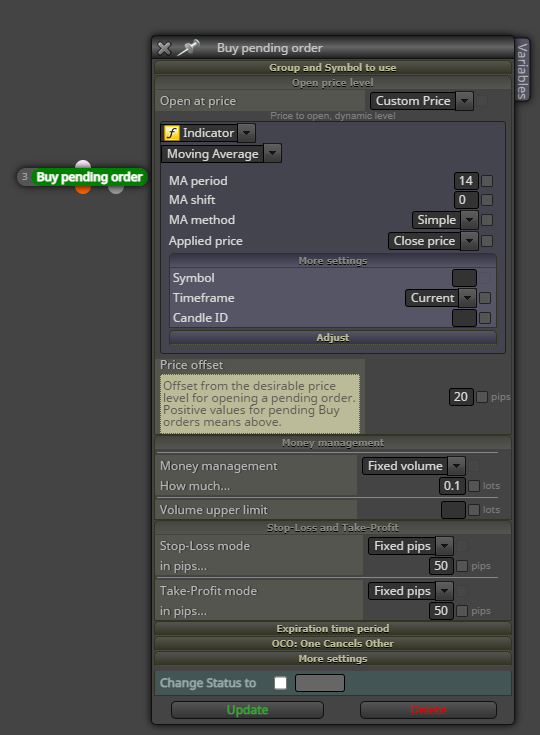
Task: Toggle the MA period checkbox
Action: (x=487, y=181)
